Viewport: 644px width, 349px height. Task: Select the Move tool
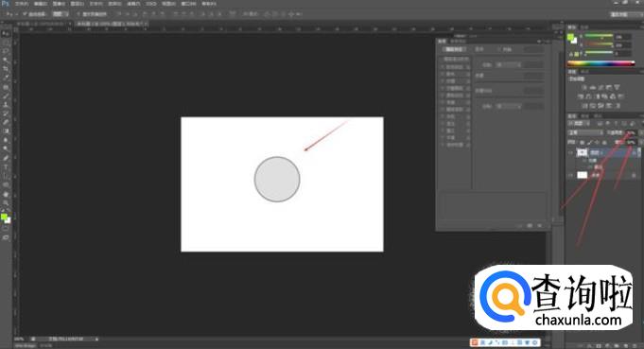(6, 34)
